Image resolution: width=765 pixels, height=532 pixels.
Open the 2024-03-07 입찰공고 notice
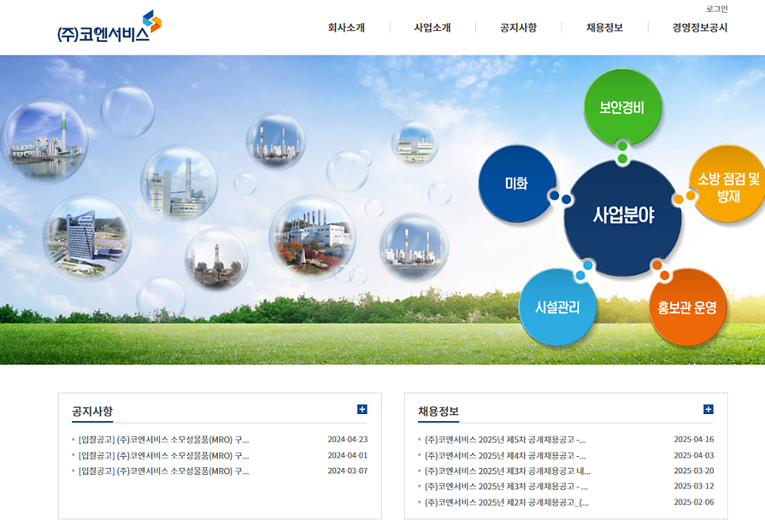tap(164, 471)
